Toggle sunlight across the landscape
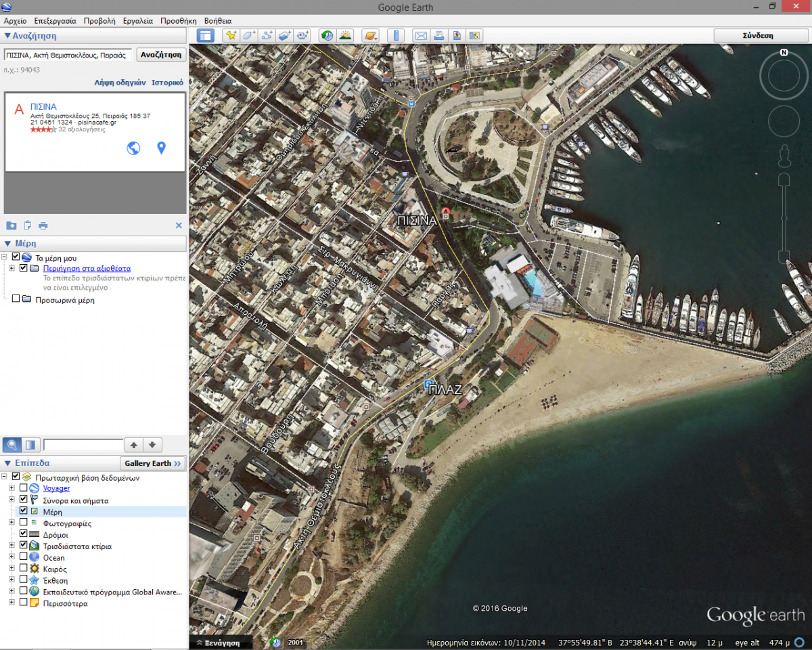Screen dimensions: 812x650 (345, 36)
